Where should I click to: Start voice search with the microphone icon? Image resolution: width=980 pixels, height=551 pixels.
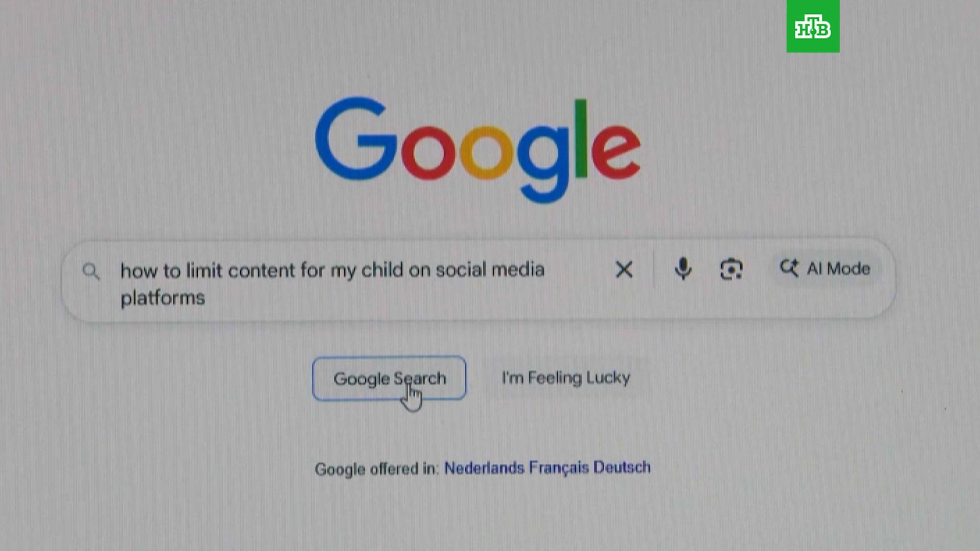(x=682, y=269)
